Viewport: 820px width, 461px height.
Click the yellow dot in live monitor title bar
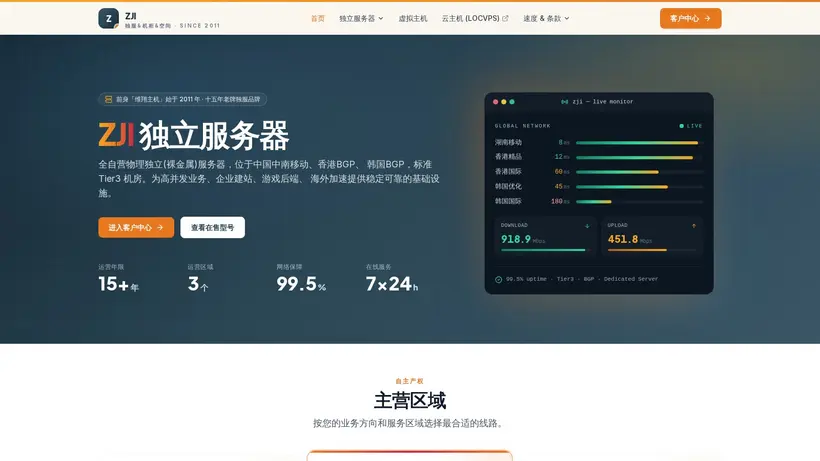[x=504, y=102]
